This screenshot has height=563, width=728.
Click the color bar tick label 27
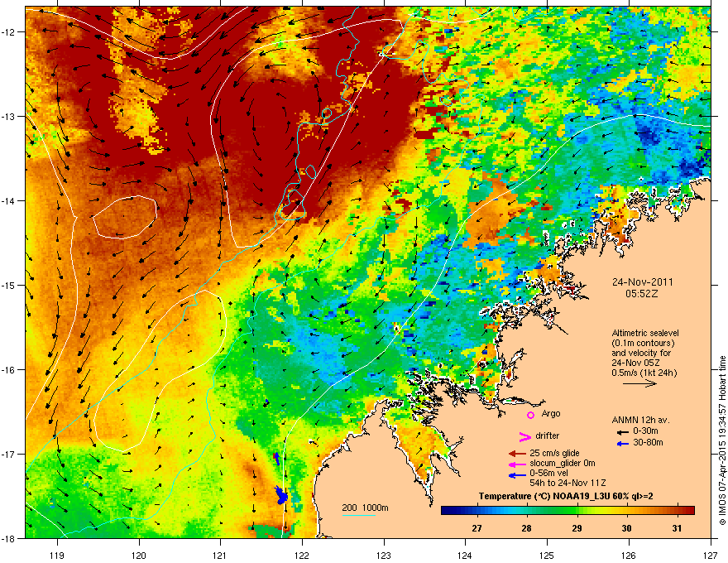[x=477, y=528]
